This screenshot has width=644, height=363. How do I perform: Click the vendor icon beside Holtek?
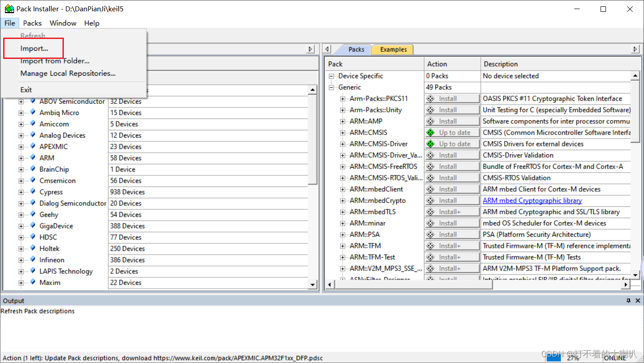(33, 248)
